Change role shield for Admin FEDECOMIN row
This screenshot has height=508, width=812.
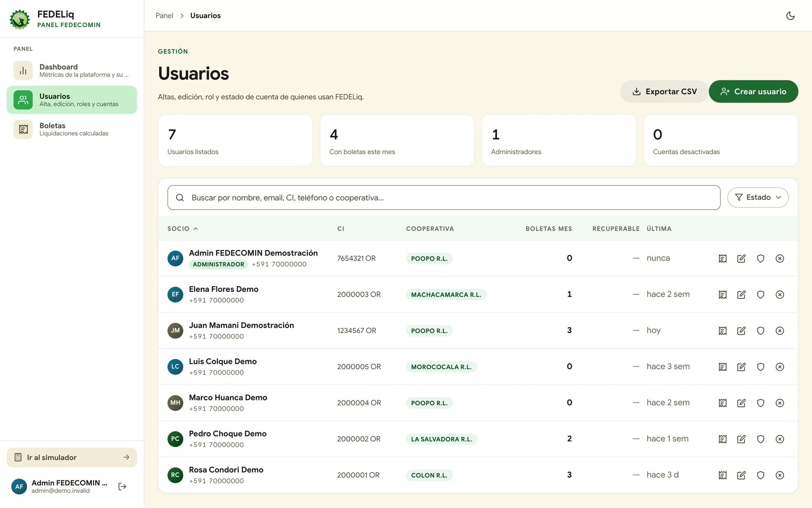(x=761, y=258)
